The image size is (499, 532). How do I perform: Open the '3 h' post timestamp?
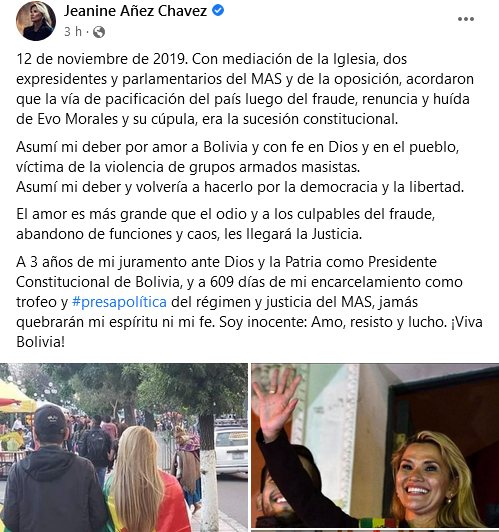click(x=73, y=32)
